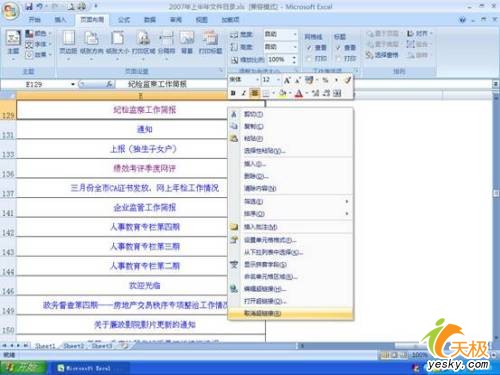Open the 绩效考评季度网评 hyperlink
500x375 pixels.
click(144, 168)
